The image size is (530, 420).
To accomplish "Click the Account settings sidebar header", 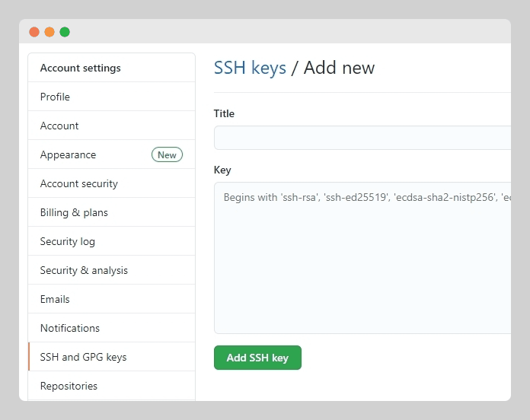I will 81,68.
